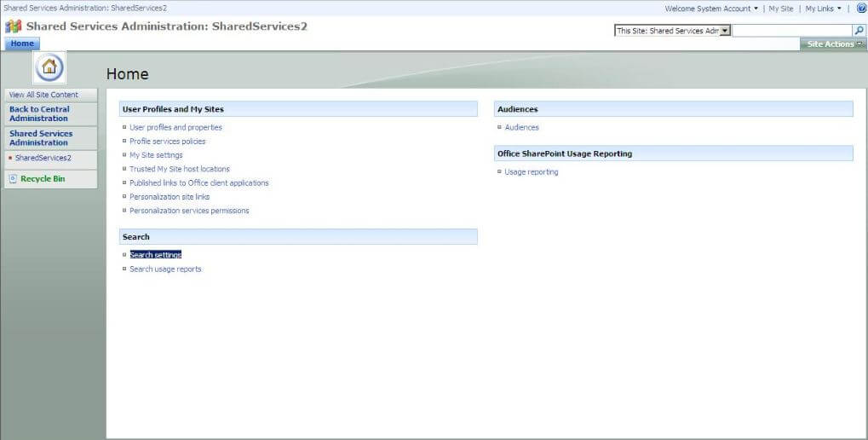
Task: Open the help icon in the top corner
Action: 861,9
